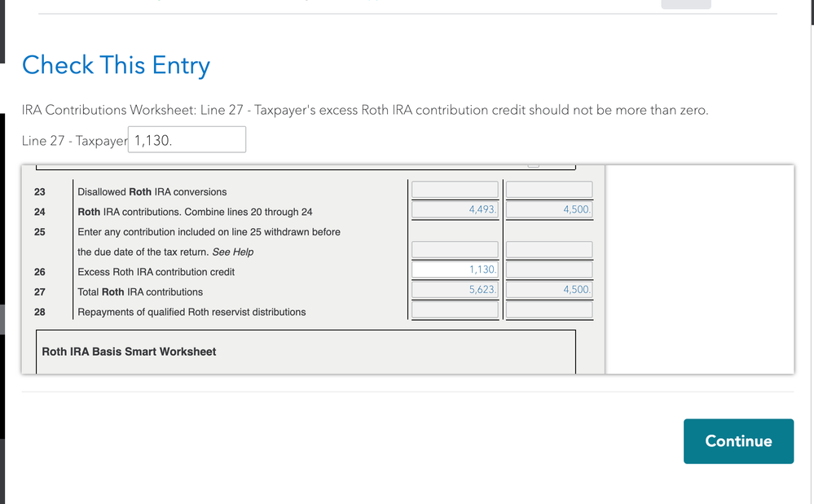Screen dimensions: 814x504
Task: Click the Line 27 Taxpayer input box
Action: (x=187, y=140)
